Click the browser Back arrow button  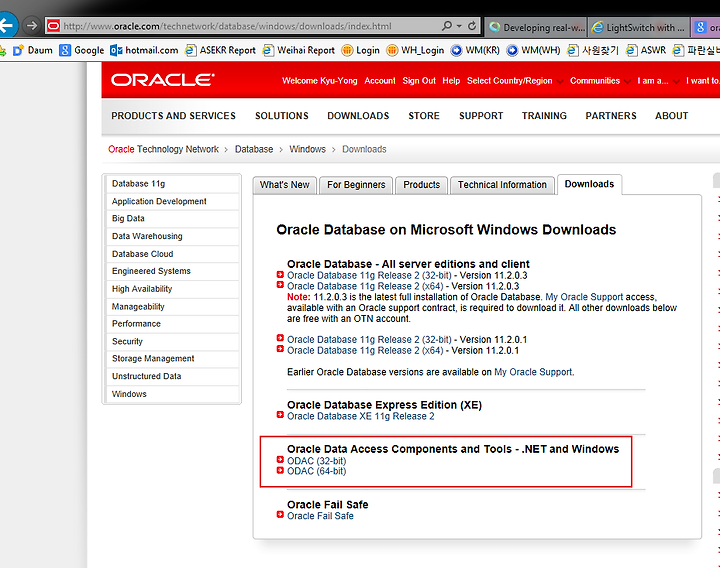coord(7,25)
